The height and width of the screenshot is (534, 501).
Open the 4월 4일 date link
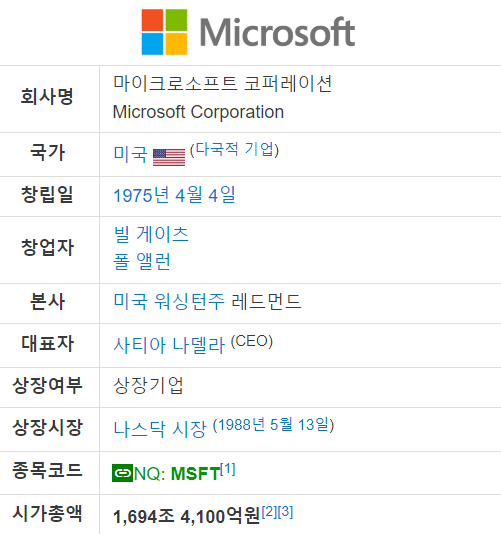205,195
